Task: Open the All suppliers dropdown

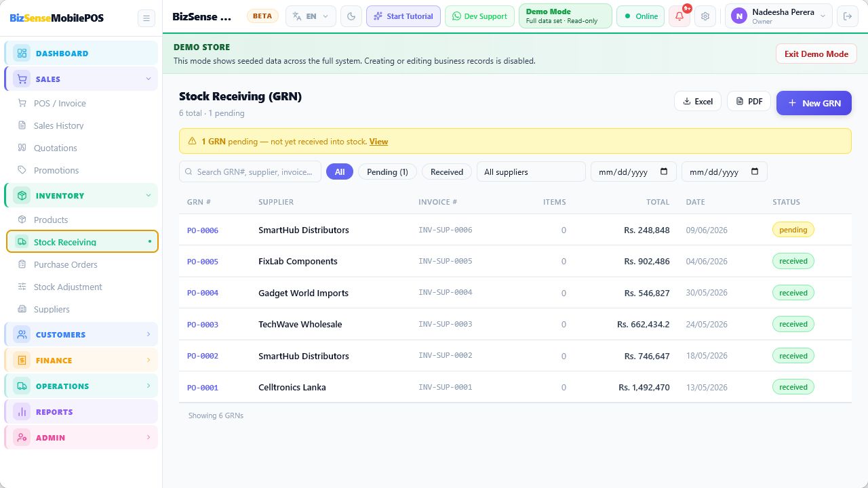Action: tap(531, 172)
